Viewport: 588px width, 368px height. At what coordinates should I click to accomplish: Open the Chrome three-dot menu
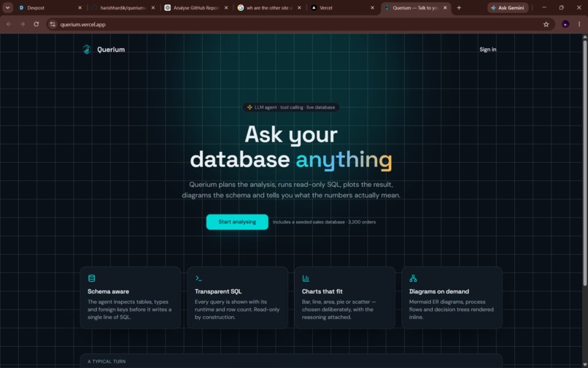point(579,24)
